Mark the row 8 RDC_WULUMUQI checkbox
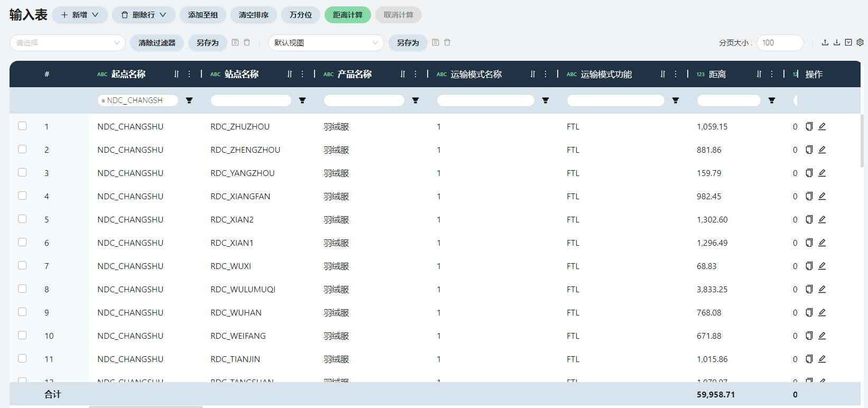Viewport: 868px width, 408px height. [22, 289]
